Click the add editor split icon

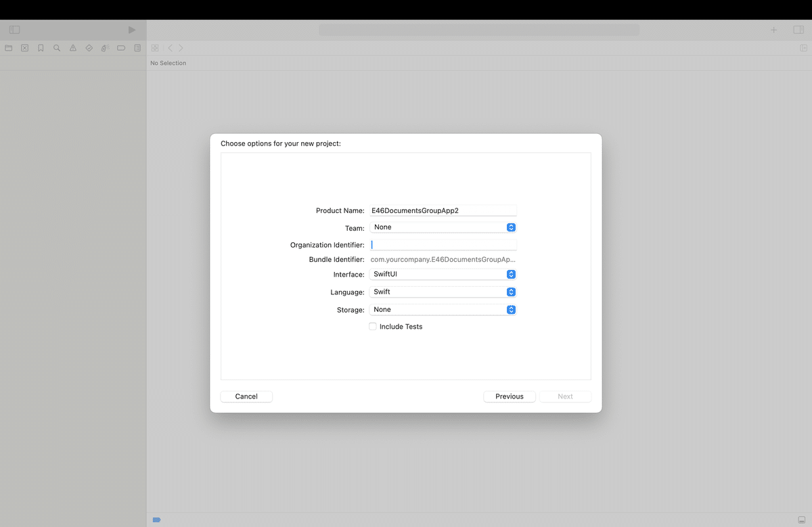[x=803, y=48]
